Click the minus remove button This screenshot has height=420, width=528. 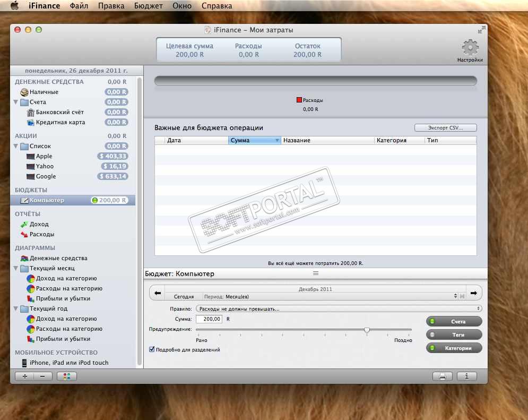[43, 376]
